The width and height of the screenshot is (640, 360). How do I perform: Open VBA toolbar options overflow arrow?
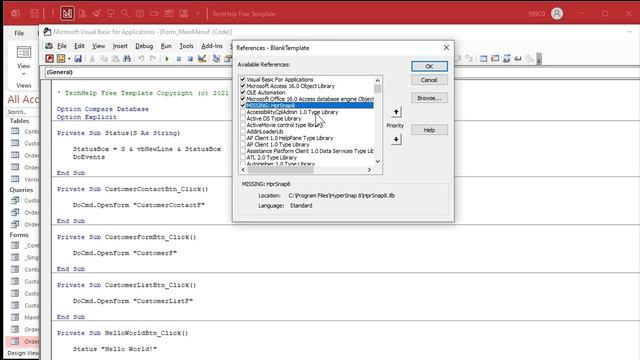[539, 59]
